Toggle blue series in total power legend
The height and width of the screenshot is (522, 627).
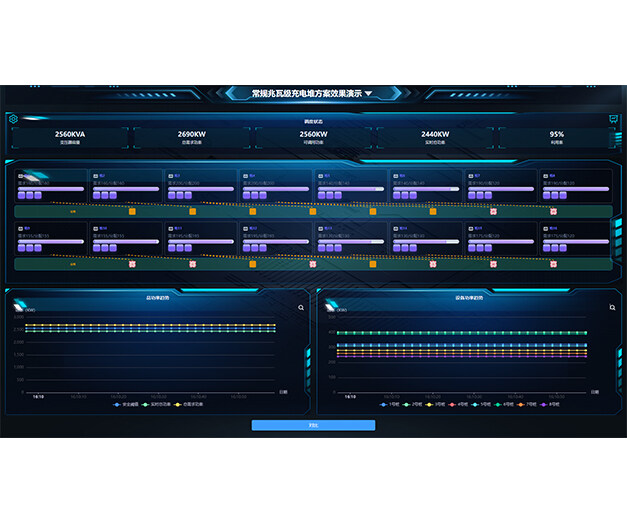pyautogui.click(x=126, y=404)
